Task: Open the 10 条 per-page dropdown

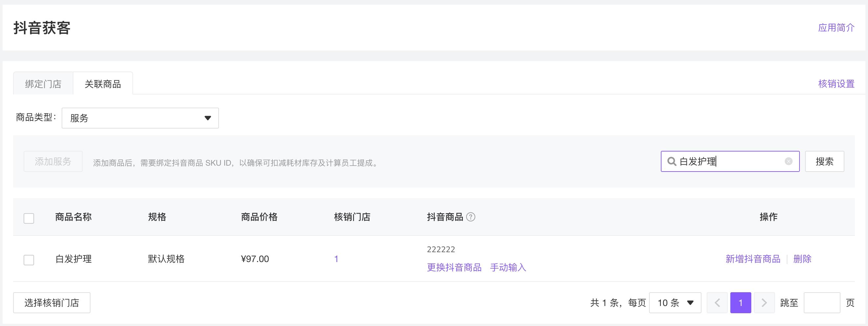Action: point(675,303)
